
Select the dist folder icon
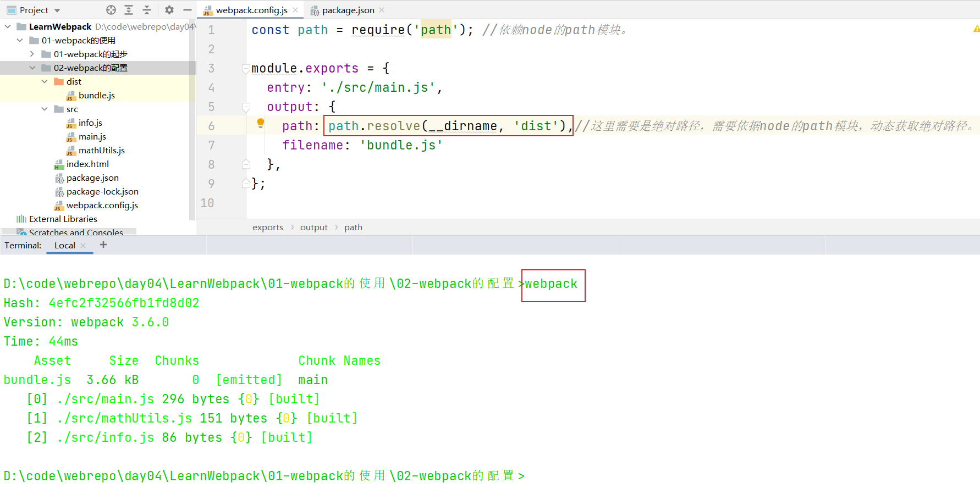coord(59,81)
